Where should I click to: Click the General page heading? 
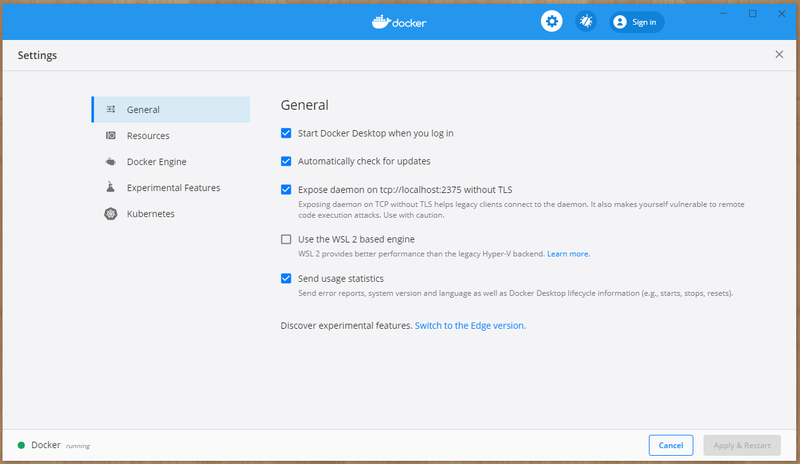coord(305,105)
